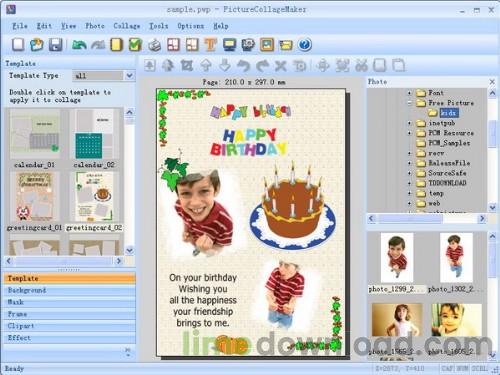Open the File menu

pyautogui.click(x=20, y=26)
